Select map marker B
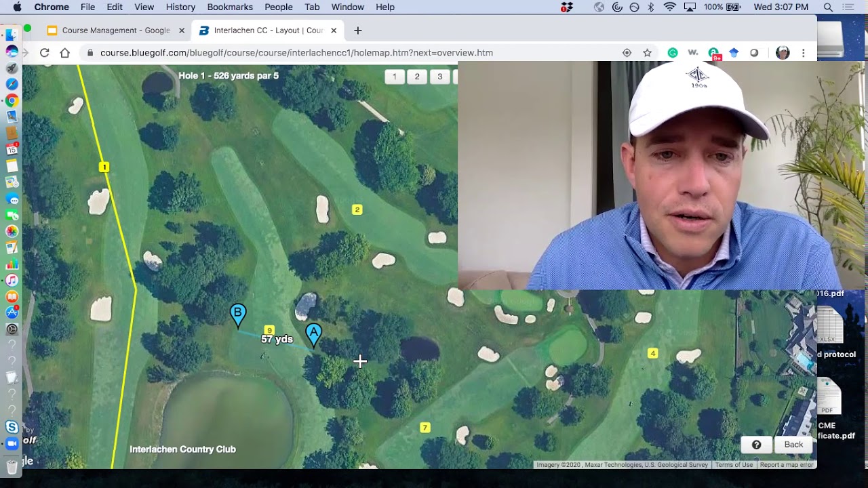The width and height of the screenshot is (868, 488). [237, 314]
